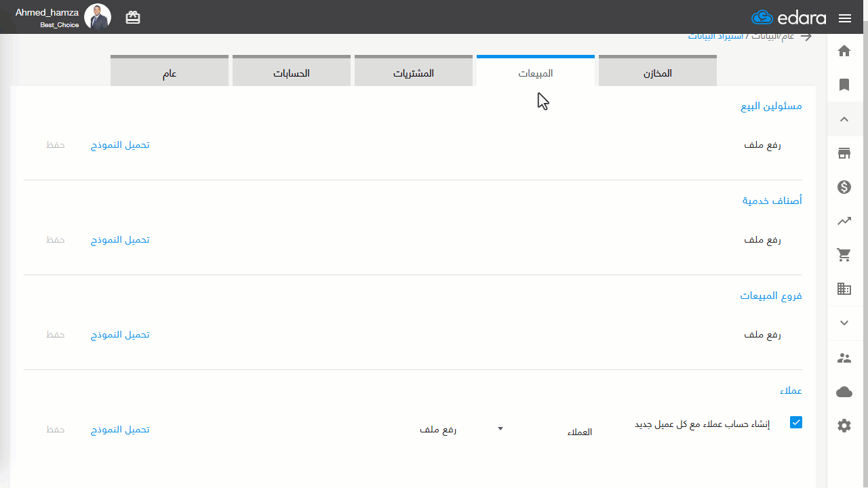Open the people sidebar icon
Viewport: 868px width, 488px height.
844,358
